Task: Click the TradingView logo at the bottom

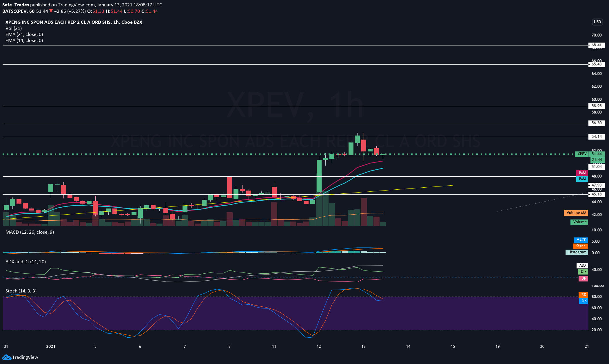Action: (x=20, y=357)
